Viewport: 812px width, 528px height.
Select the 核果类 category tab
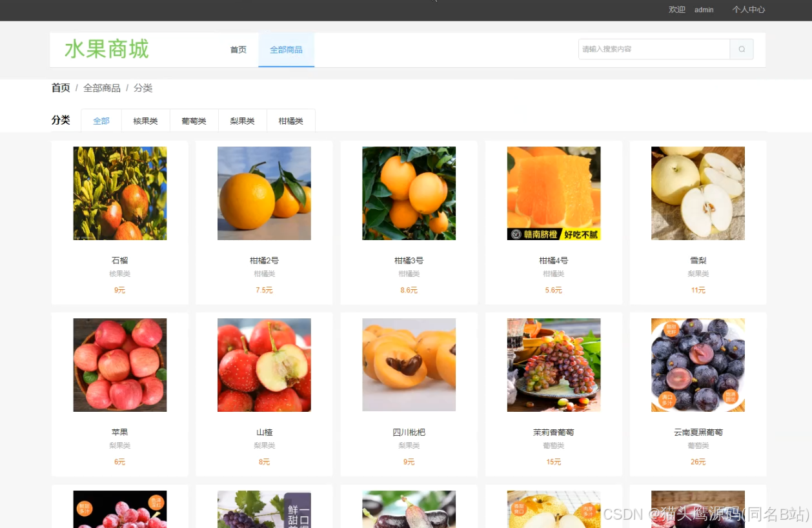[146, 121]
